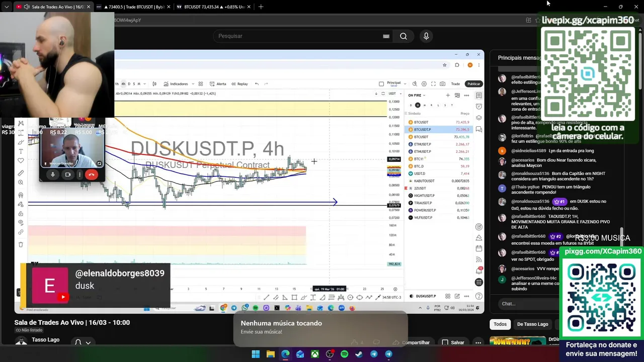Remove drawings with the trash icon
The image size is (644, 362).
click(21, 244)
